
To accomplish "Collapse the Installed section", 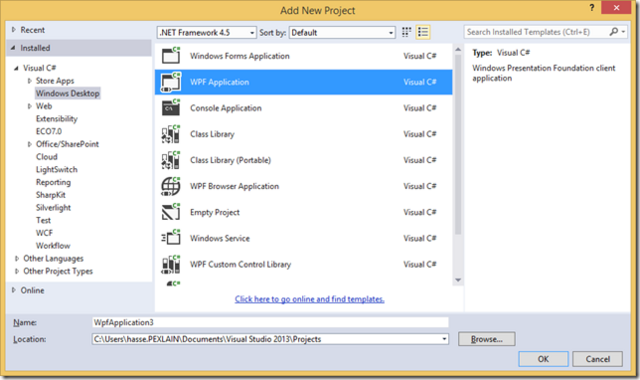I will click(13, 48).
